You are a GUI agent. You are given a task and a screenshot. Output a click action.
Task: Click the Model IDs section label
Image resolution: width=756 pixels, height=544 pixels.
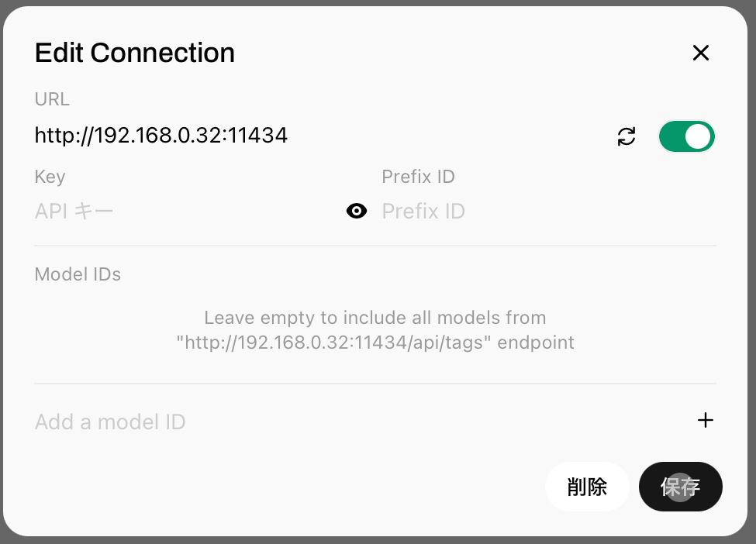78,274
